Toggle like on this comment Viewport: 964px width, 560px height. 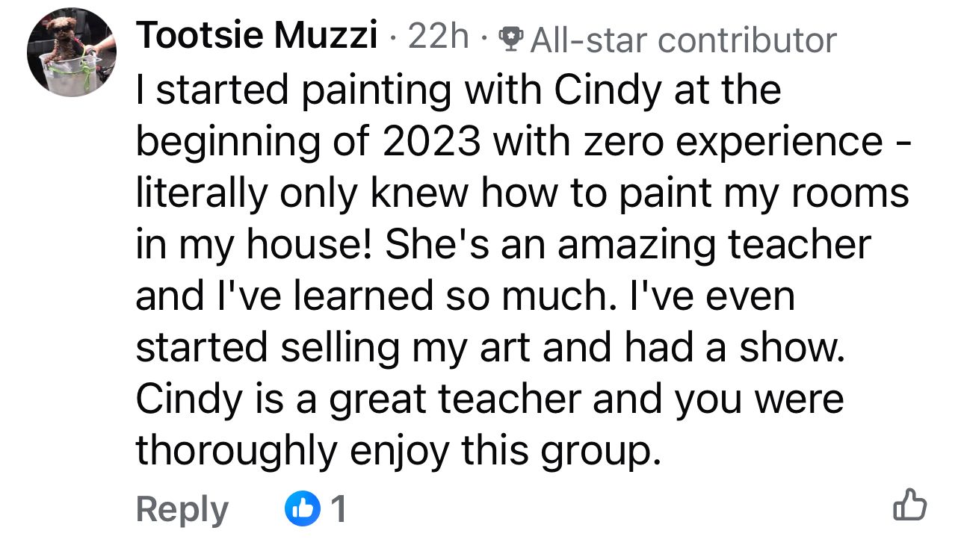[x=909, y=505]
